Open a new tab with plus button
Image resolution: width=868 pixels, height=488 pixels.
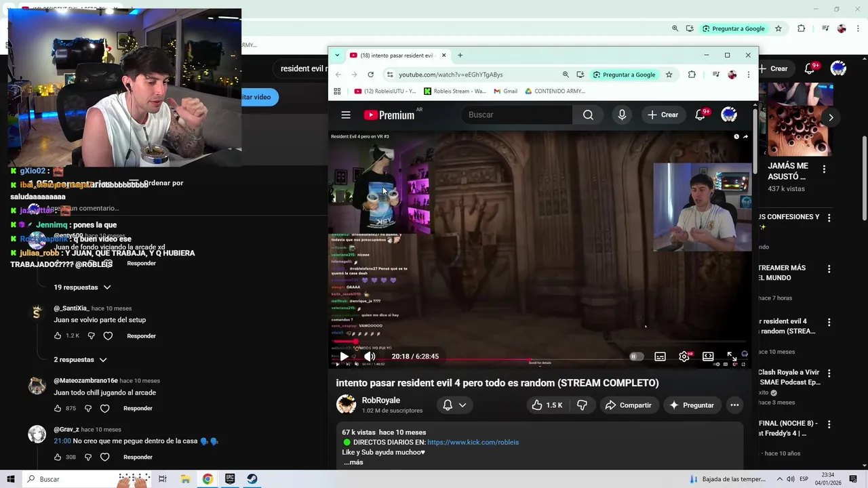click(x=460, y=56)
